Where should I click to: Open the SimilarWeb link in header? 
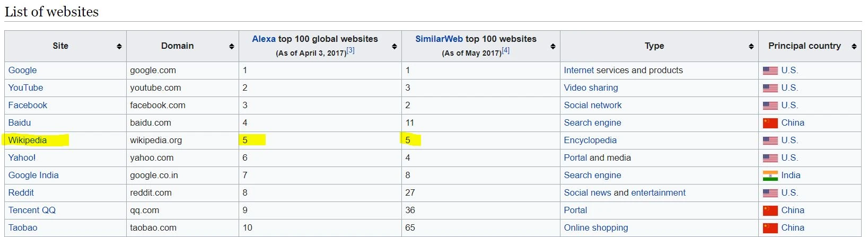[439, 39]
